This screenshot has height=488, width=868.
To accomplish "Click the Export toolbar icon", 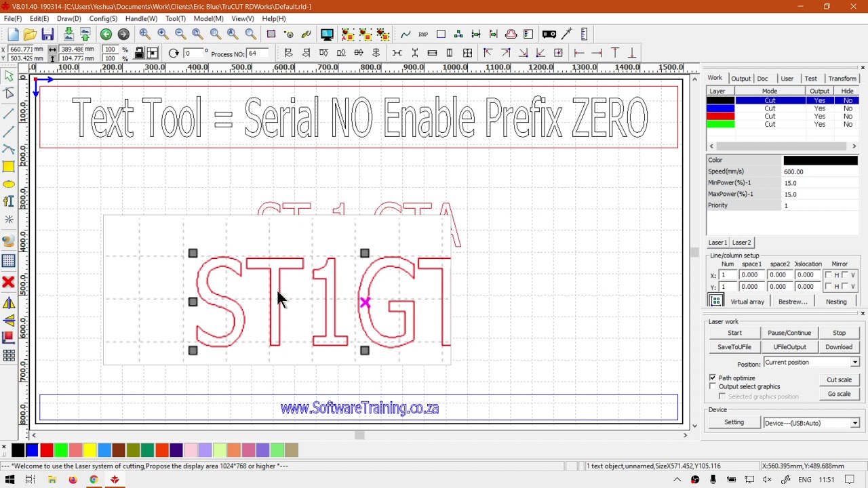I will [85, 35].
